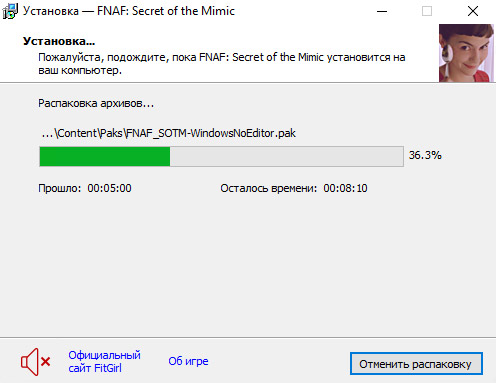496x383 pixels.
Task: Click the woman portrait image in header
Action: click(466, 53)
